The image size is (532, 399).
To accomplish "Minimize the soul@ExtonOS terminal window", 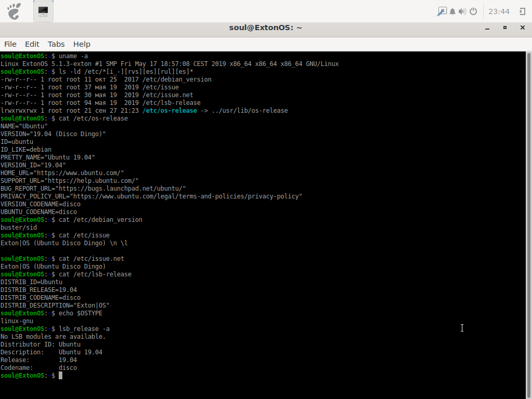I will coord(487,28).
